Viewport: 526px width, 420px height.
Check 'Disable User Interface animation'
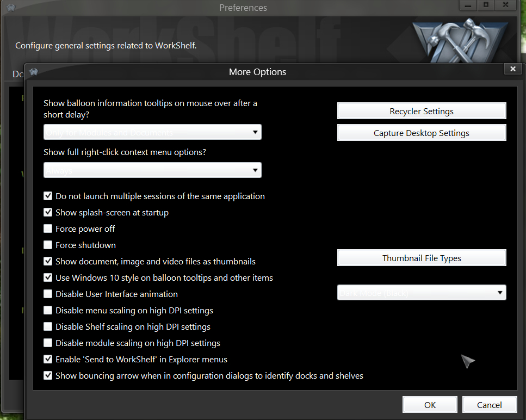[48, 294]
